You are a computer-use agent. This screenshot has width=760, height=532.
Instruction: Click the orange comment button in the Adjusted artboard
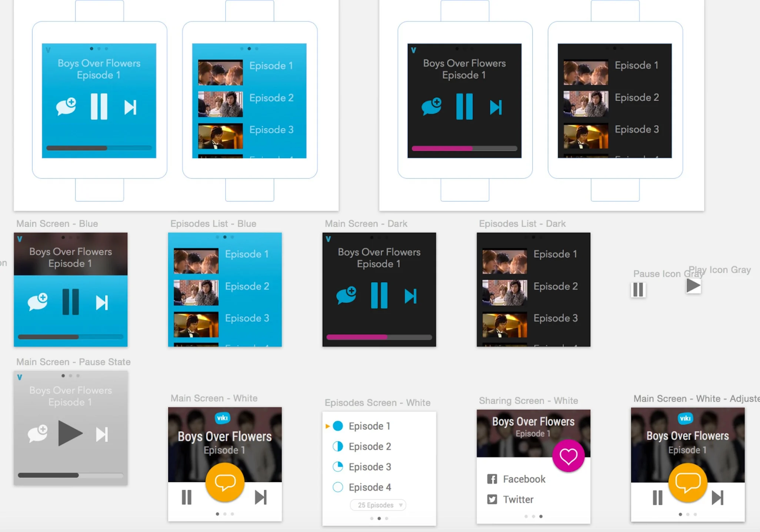coord(688,483)
